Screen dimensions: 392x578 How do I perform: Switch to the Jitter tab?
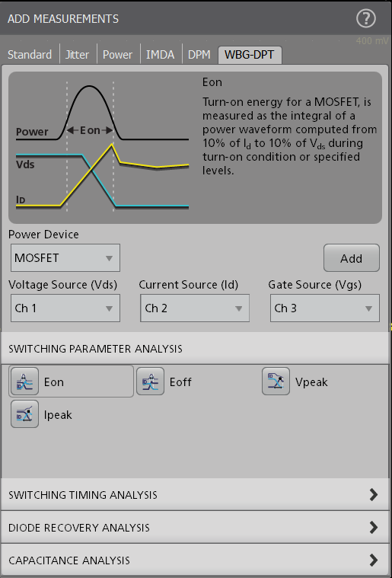[x=77, y=55]
